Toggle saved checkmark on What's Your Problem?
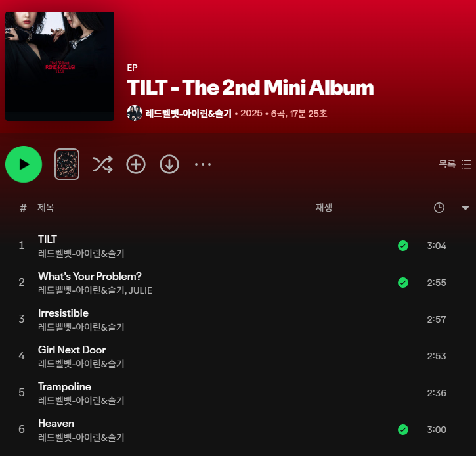The image size is (476, 456). [403, 283]
